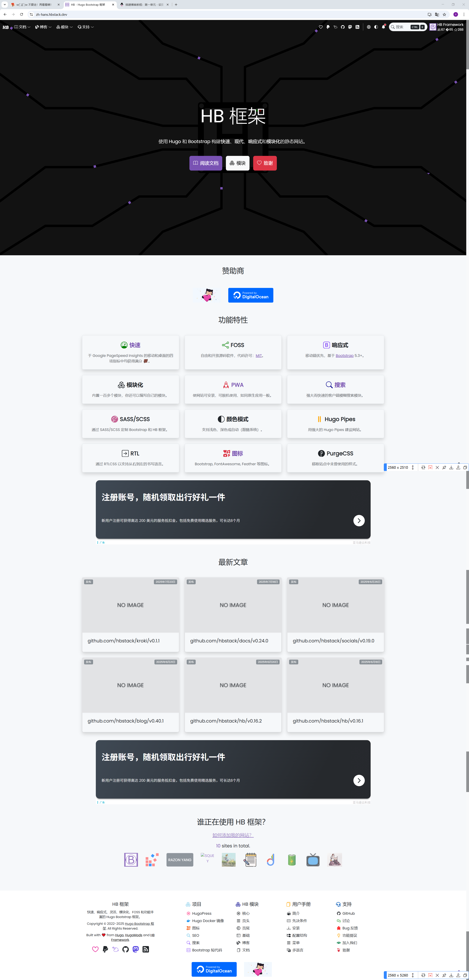Click the heart sponsor icon in header
Viewport: 469px width, 980px height.
pos(321,27)
